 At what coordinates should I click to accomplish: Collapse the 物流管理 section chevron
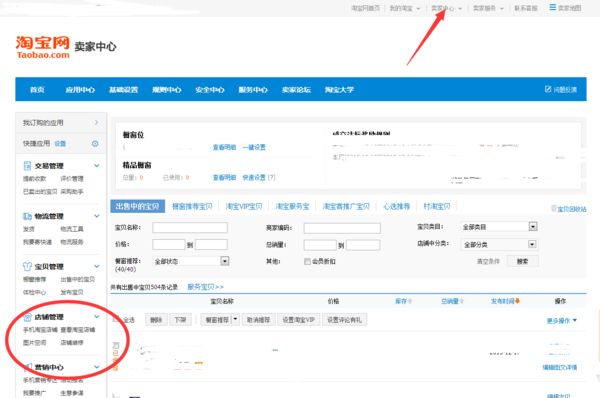[97, 216]
